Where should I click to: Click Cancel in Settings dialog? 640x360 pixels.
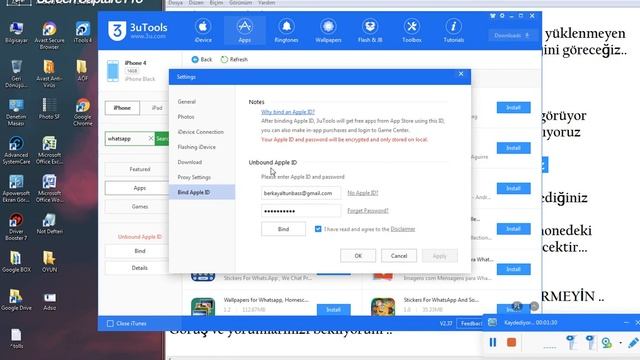[x=399, y=256]
